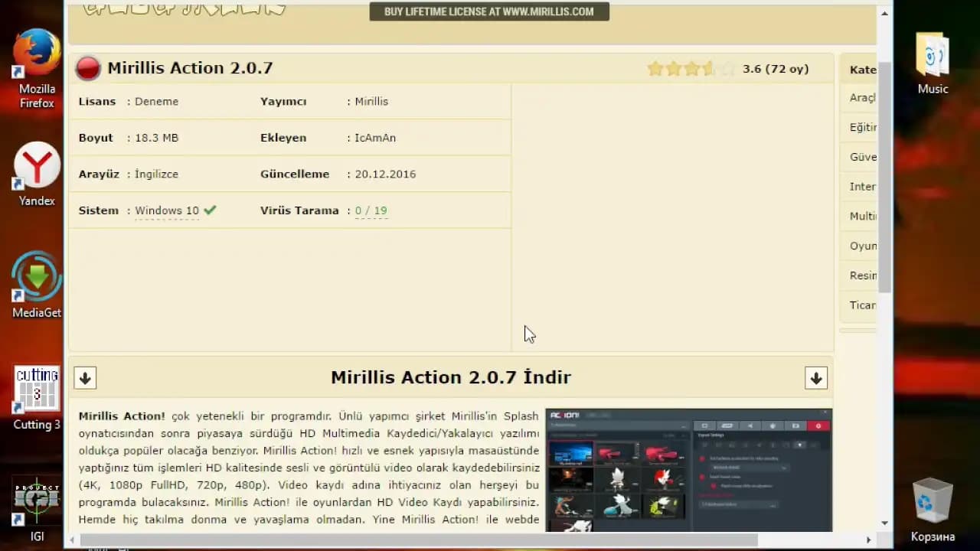Select the Eğitim category in sidebar
Screen dimensions: 980x551
click(862, 127)
